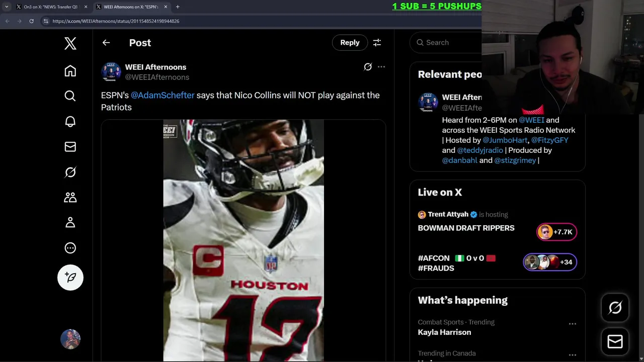Viewport: 644px width, 362px height.
Task: Open post three-dot more menu
Action: [x=381, y=67]
